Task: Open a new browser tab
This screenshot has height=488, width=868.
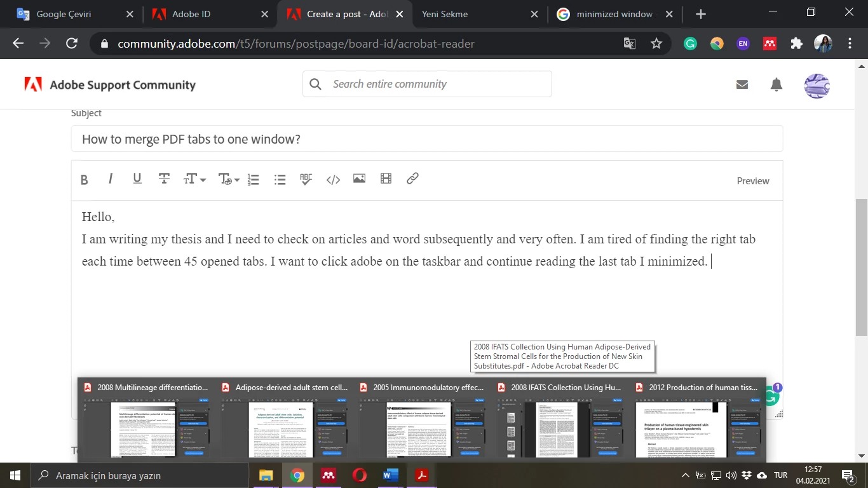Action: pos(701,14)
